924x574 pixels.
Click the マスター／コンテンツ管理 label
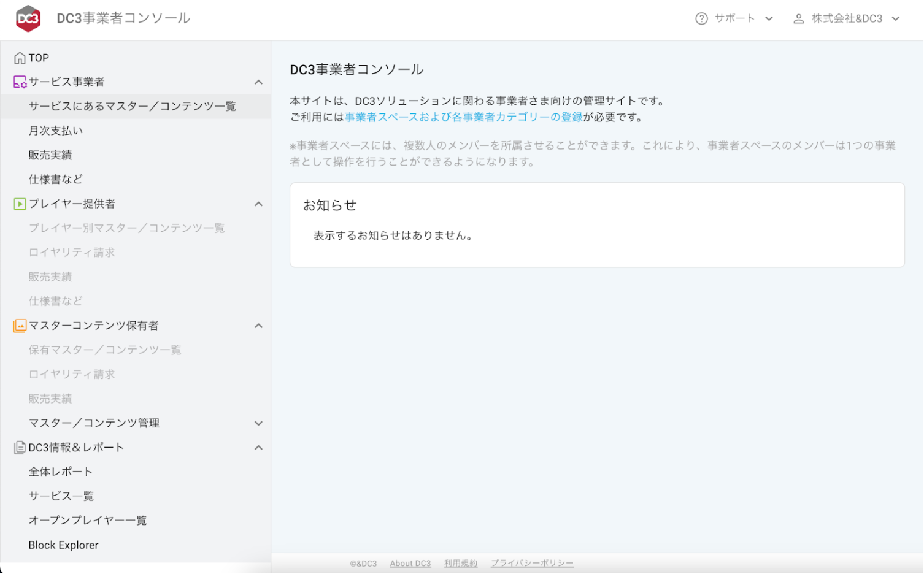pyautogui.click(x=94, y=423)
